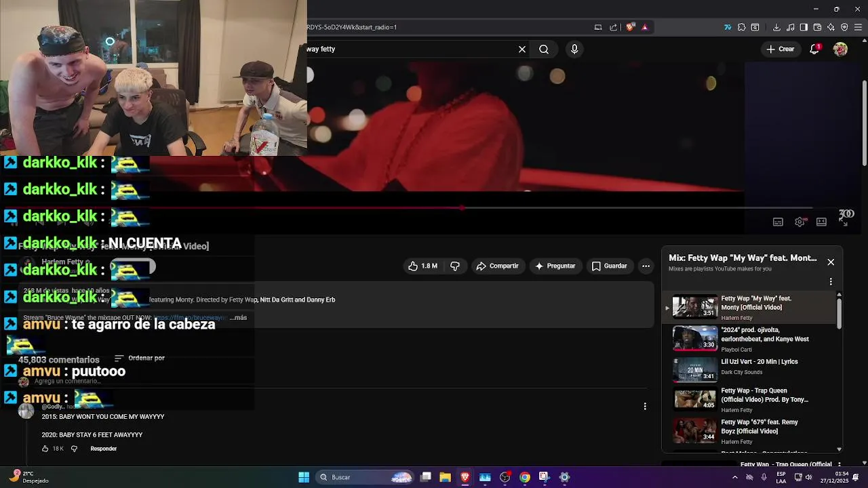
Task: Open the browser hamburger main menu
Action: click(858, 27)
